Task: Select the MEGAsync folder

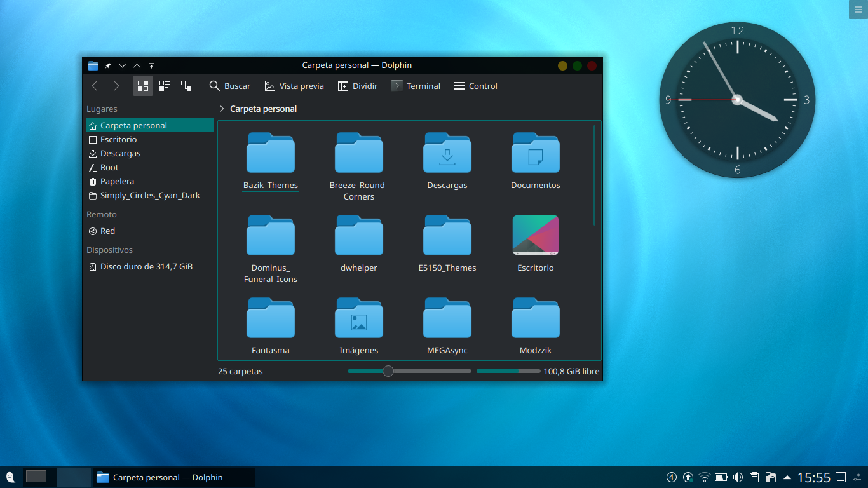Action: [447, 326]
